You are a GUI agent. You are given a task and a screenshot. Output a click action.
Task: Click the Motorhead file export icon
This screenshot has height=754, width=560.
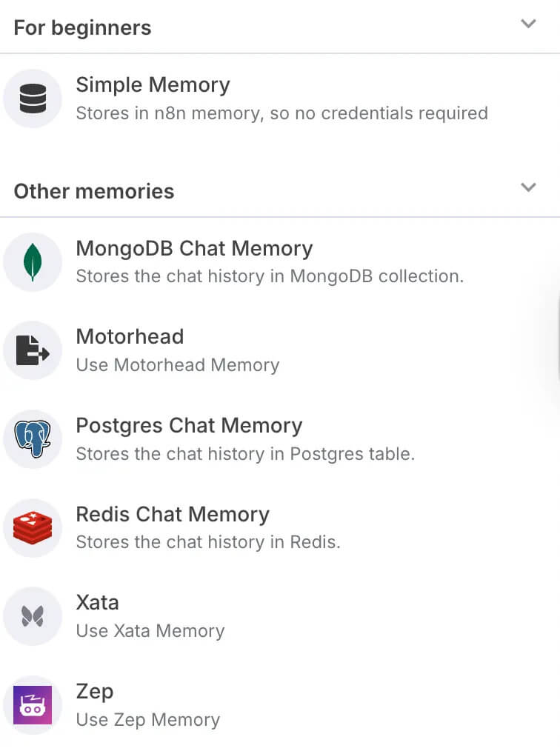33,350
